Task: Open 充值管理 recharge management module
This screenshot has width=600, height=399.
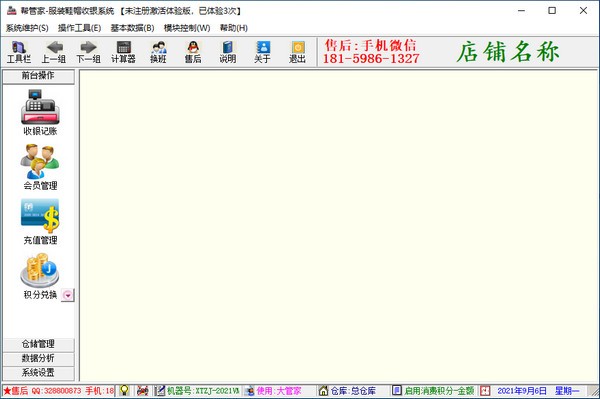Action: tap(40, 222)
